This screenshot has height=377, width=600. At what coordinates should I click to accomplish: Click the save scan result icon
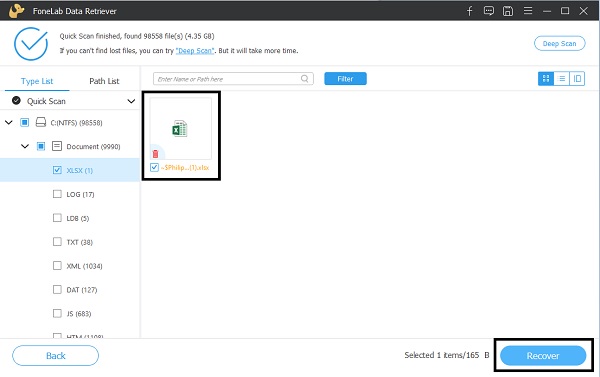point(508,11)
